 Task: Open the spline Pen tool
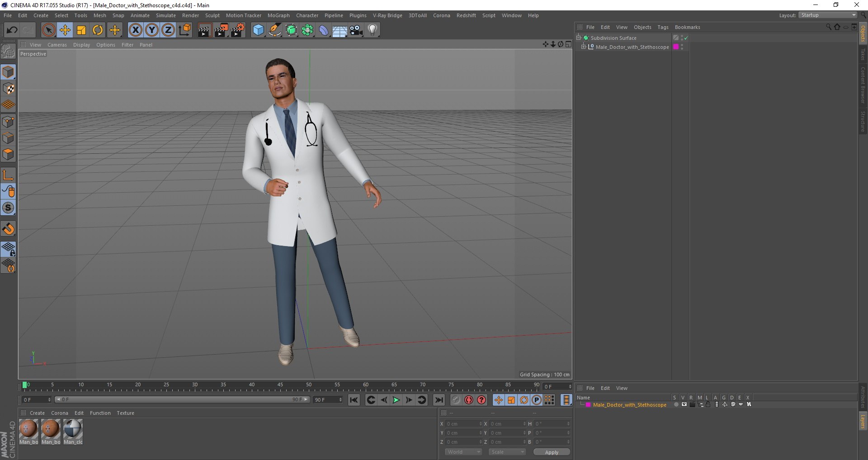click(275, 30)
